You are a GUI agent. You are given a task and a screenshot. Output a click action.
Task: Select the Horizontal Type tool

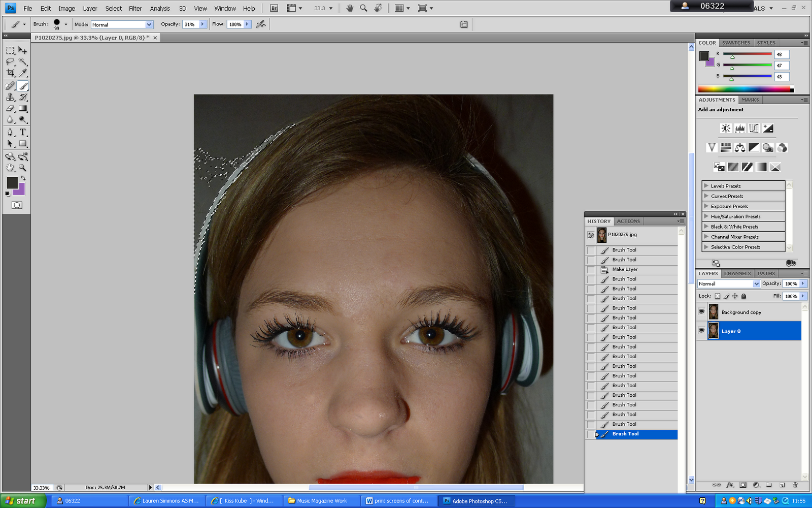tap(23, 132)
